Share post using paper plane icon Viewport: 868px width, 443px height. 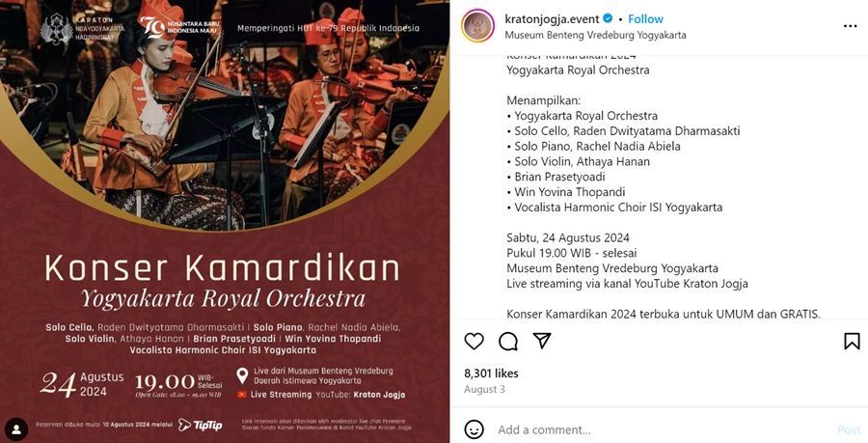542,341
